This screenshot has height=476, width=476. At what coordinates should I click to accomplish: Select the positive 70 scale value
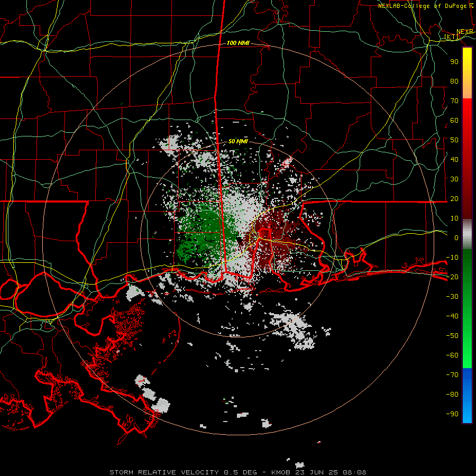pyautogui.click(x=454, y=101)
